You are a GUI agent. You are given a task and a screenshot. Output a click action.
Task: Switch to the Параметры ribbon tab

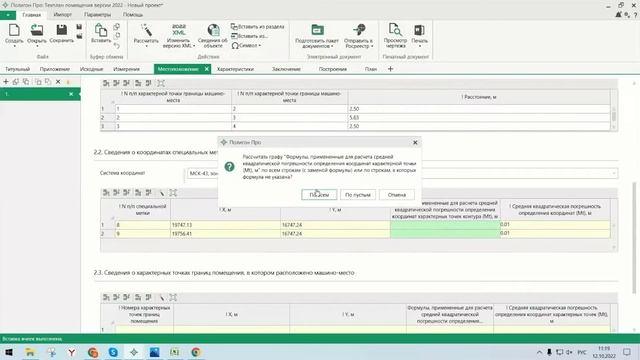point(98,15)
